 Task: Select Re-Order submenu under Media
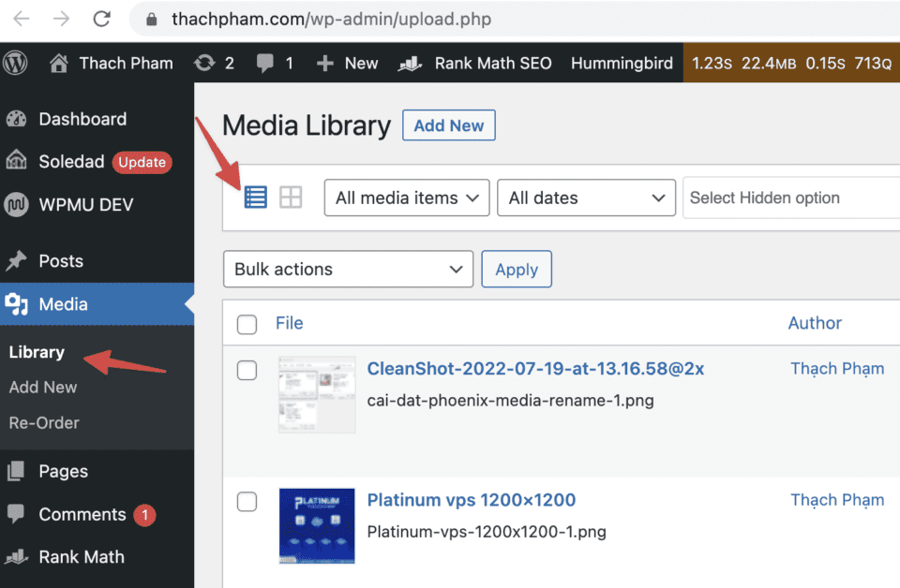click(x=44, y=423)
